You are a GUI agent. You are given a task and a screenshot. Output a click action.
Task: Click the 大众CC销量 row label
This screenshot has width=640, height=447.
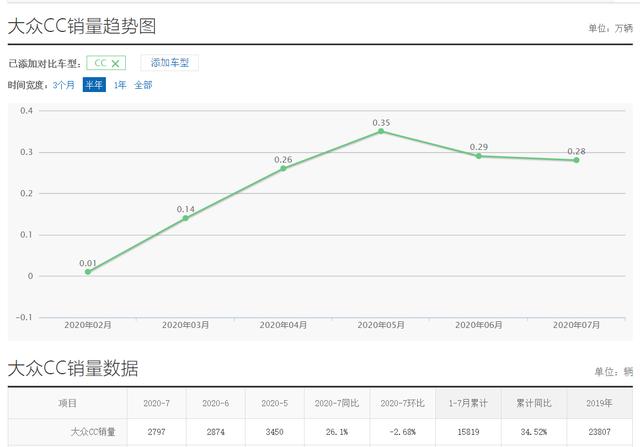click(x=93, y=432)
